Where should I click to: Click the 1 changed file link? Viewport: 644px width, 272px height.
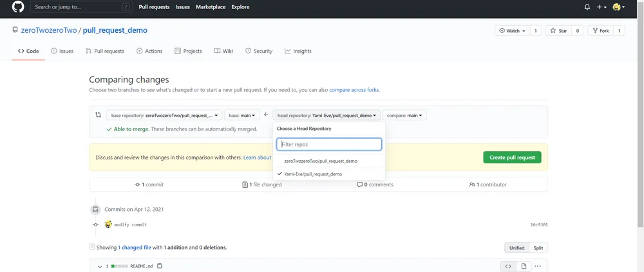click(135, 248)
